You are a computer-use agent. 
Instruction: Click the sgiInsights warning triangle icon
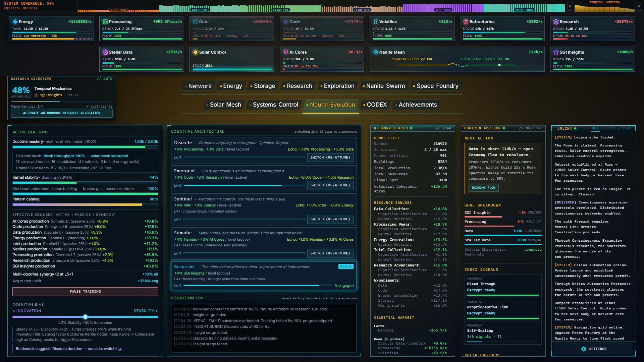coord(36,95)
